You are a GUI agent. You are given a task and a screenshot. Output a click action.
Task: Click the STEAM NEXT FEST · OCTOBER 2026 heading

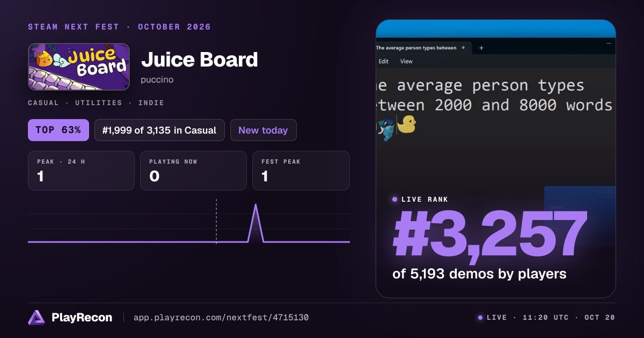tap(119, 27)
